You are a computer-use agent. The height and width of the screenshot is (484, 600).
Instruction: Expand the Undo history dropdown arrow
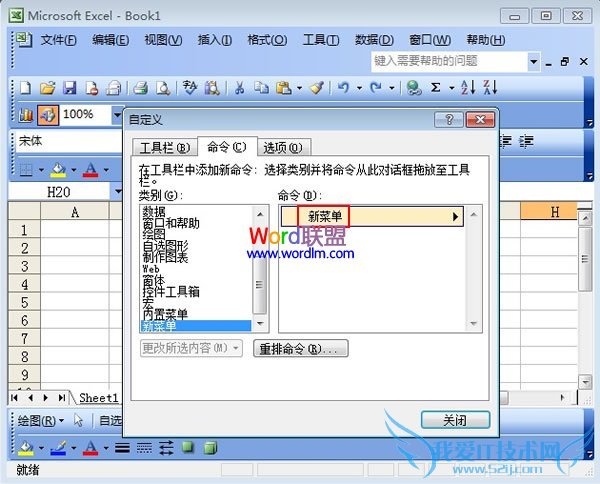(359, 88)
